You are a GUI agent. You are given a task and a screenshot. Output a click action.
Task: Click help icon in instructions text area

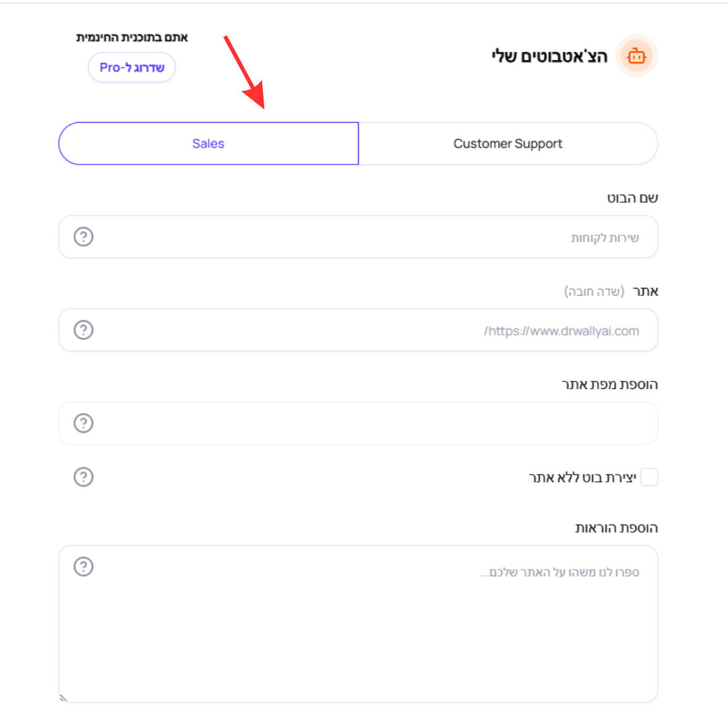84,567
